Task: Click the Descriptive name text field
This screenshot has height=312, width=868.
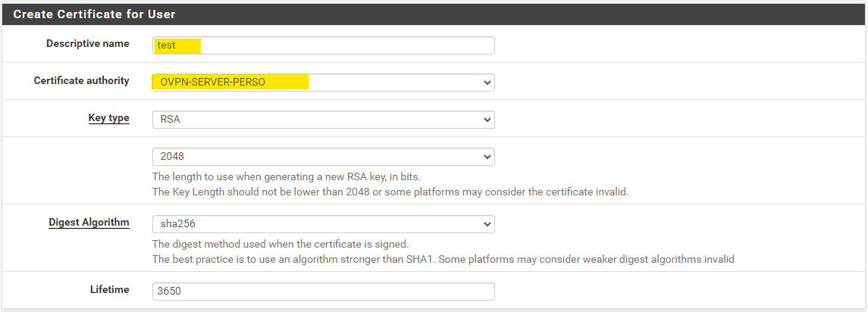Action: tap(323, 45)
